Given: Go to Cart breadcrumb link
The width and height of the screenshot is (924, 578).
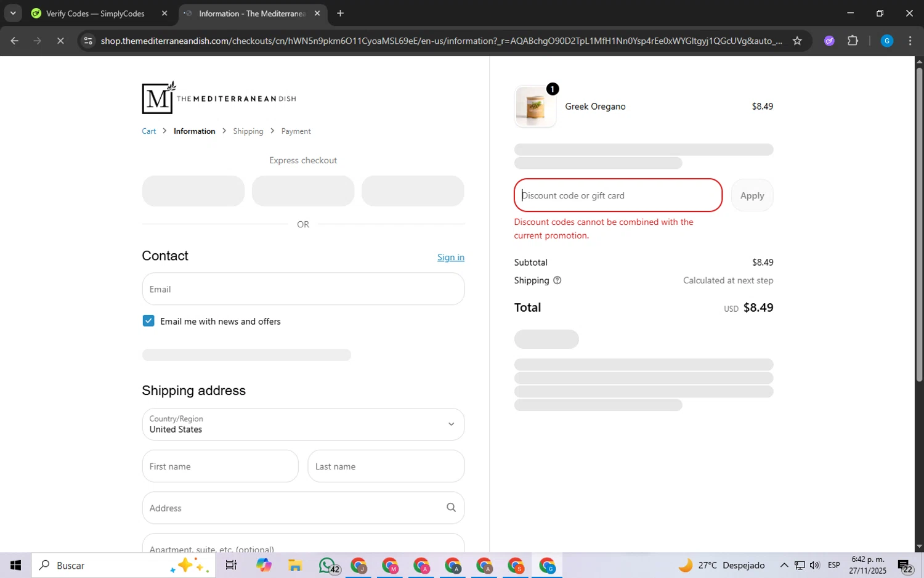Looking at the screenshot, I should click(149, 131).
